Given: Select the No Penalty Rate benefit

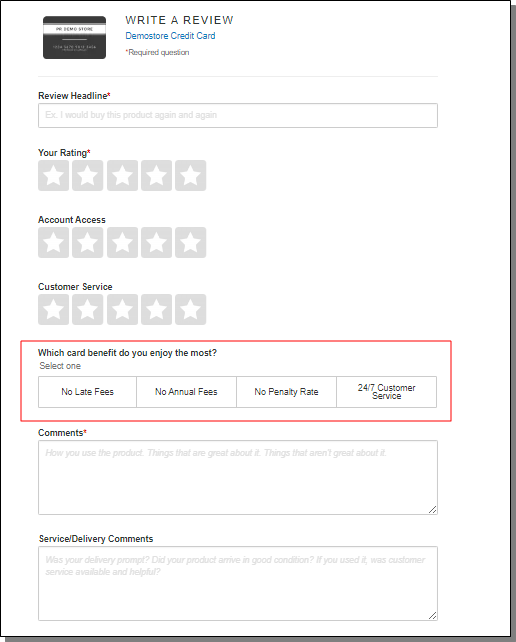Looking at the screenshot, I should pos(286,392).
